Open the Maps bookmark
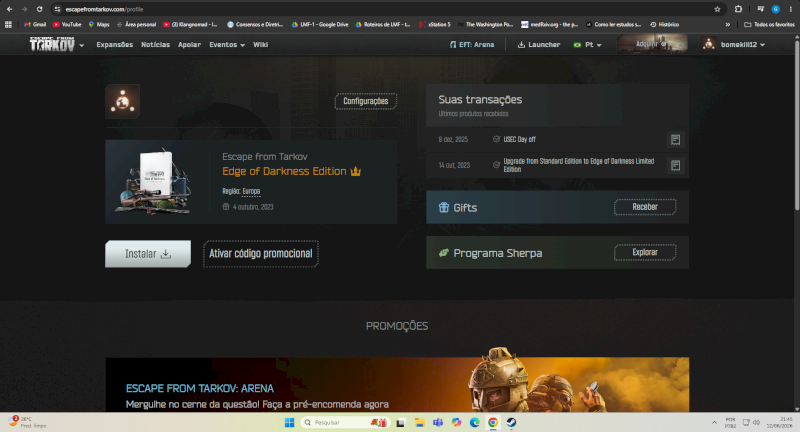The height and width of the screenshot is (432, 800). pyautogui.click(x=99, y=24)
